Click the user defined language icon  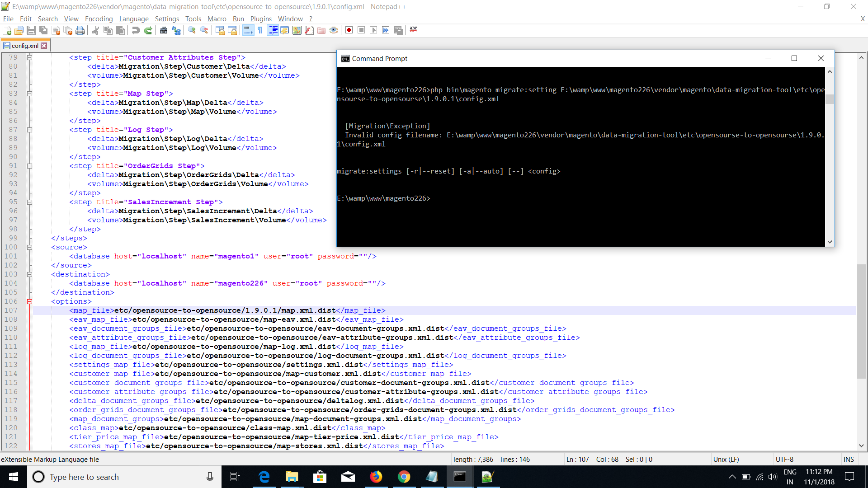point(284,30)
